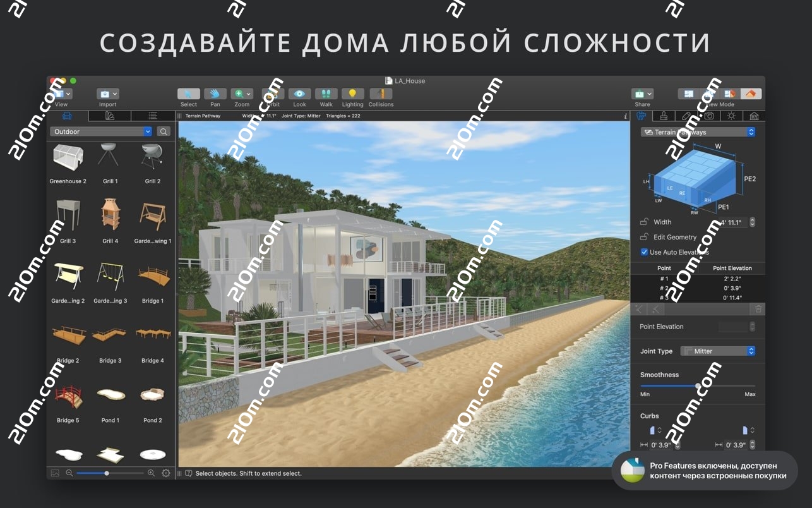Viewport: 812px width, 508px height.
Task: Click Point Elevation stepper
Action: click(752, 327)
